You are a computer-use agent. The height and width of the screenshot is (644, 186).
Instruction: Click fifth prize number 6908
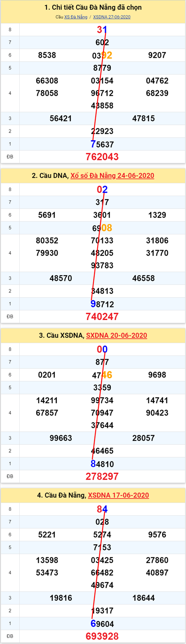[102, 228]
